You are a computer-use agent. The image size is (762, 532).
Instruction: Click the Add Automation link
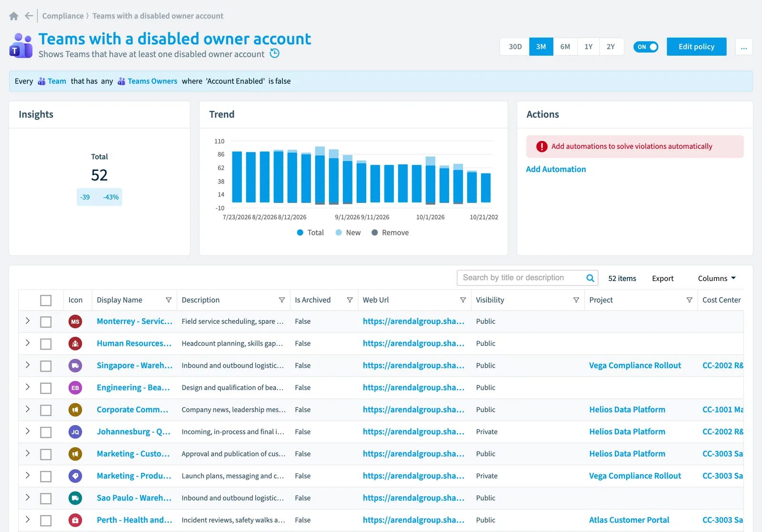pos(556,169)
